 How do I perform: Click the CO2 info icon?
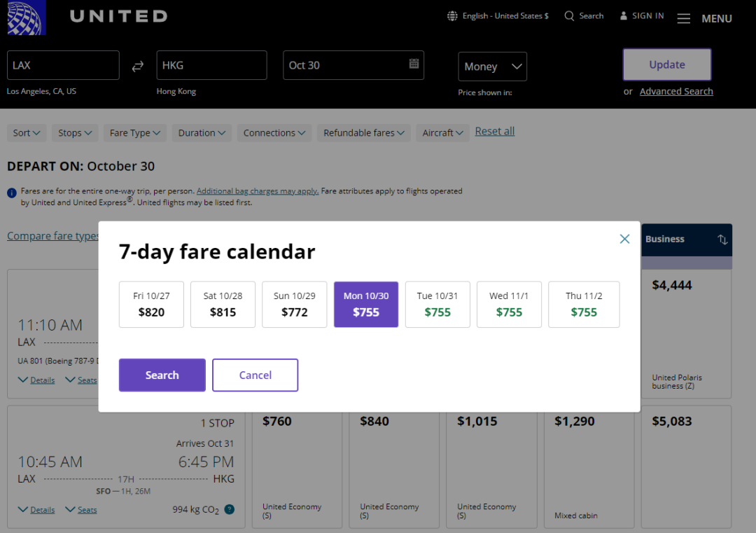click(x=230, y=509)
